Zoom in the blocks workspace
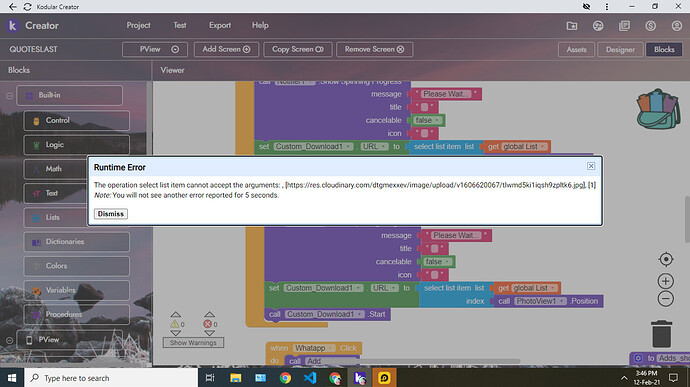Image resolution: width=690 pixels, height=387 pixels. pyautogui.click(x=666, y=281)
